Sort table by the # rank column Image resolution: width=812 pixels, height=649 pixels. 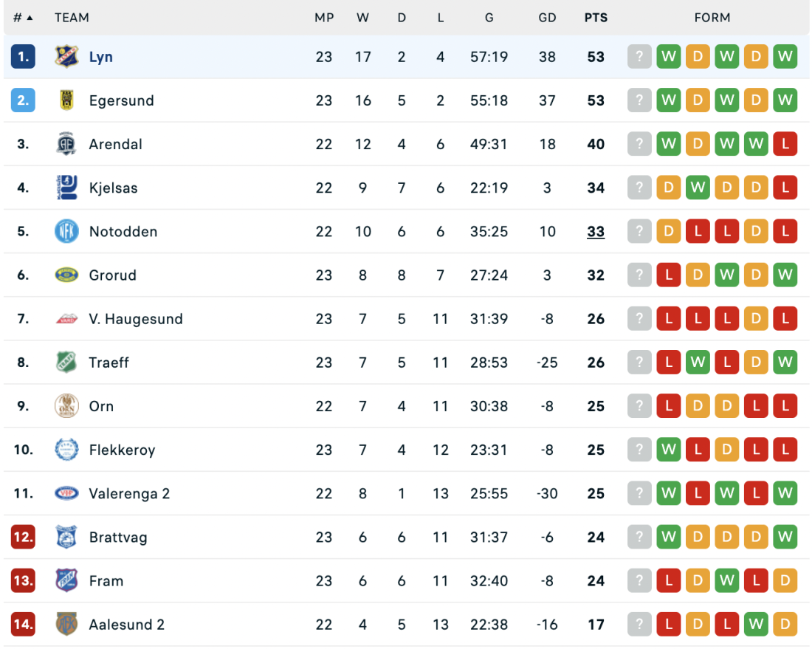click(23, 18)
